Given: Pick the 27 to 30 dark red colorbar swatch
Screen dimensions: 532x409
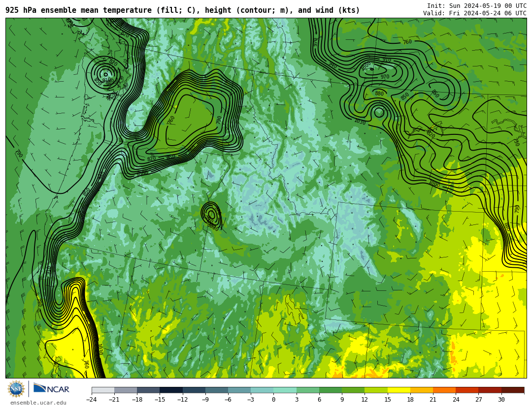Looking at the screenshot, I should (x=490, y=390).
